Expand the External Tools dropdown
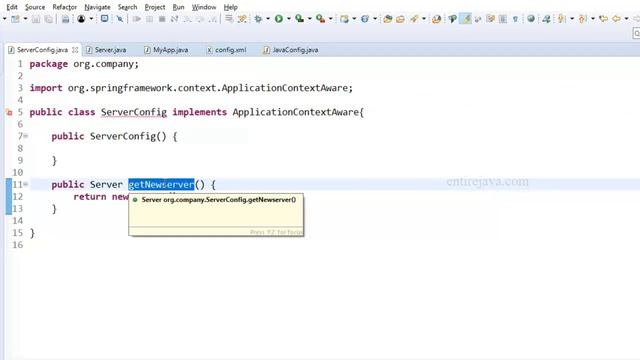 (330, 19)
